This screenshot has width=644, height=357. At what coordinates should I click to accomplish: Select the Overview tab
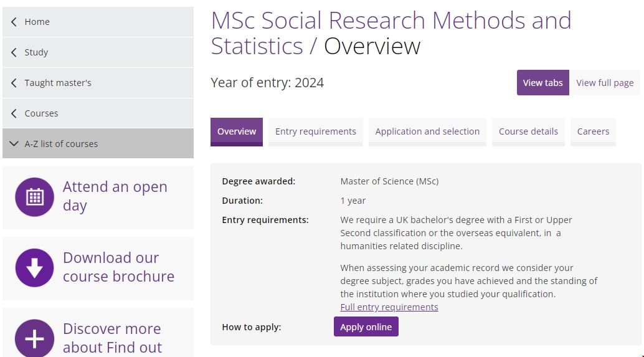point(237,131)
